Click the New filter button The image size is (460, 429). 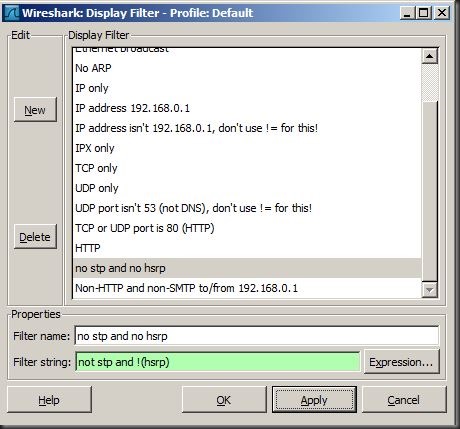[x=35, y=110]
